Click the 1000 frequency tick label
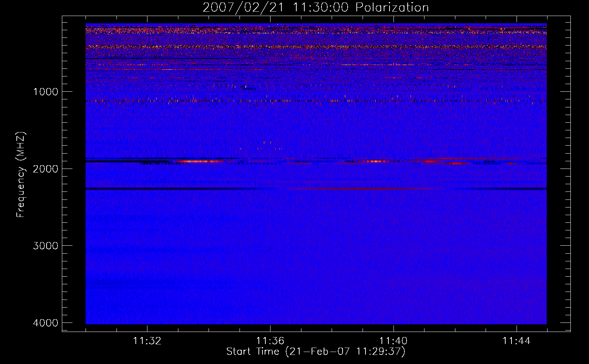Image resolution: width=589 pixels, height=364 pixels. click(46, 91)
